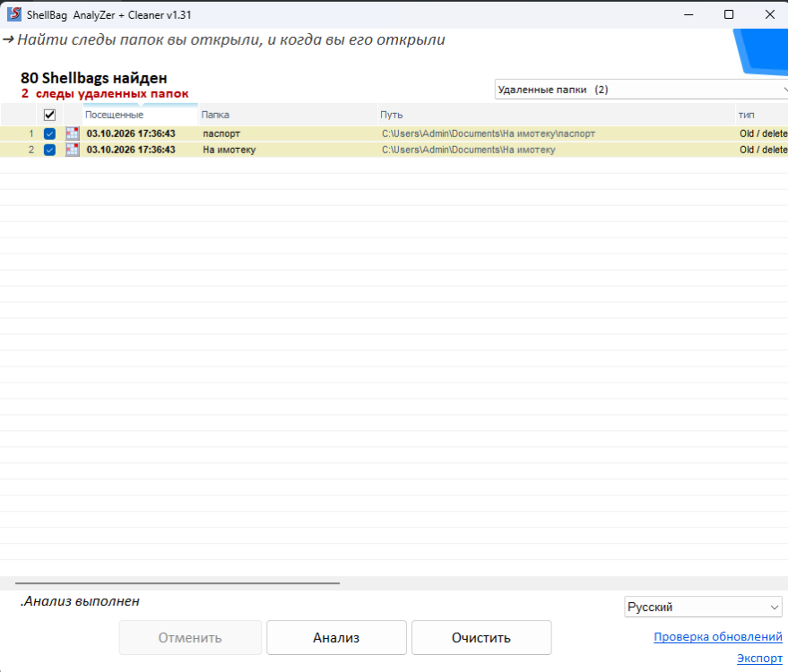This screenshot has height=672, width=788.
Task: Select the На имотеку folder name cell
Action: pyautogui.click(x=229, y=150)
